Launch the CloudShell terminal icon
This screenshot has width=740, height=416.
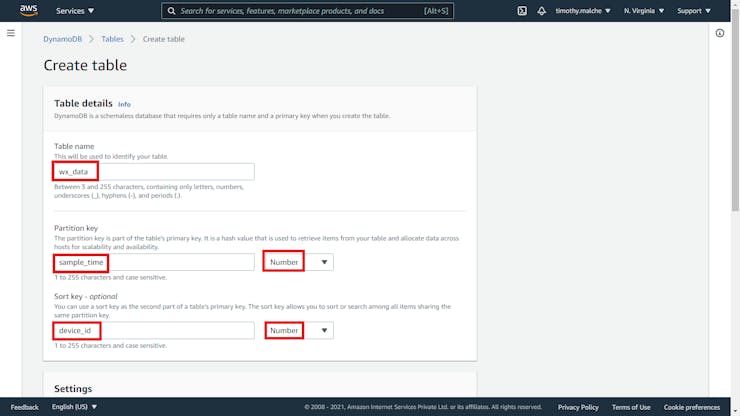point(521,11)
